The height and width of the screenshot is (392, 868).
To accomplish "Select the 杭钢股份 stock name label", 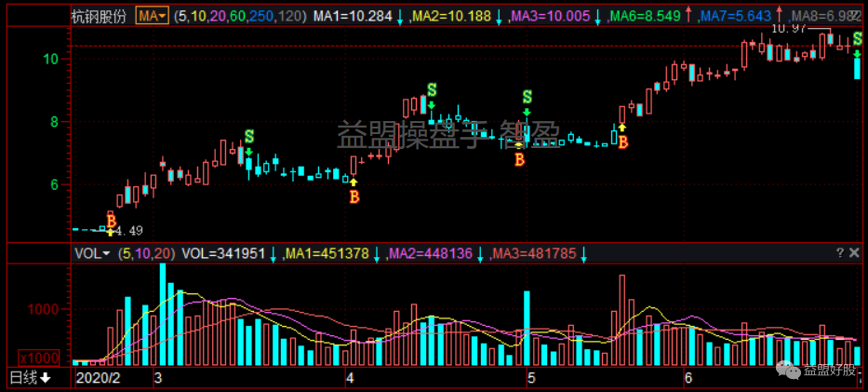I will click(x=100, y=16).
